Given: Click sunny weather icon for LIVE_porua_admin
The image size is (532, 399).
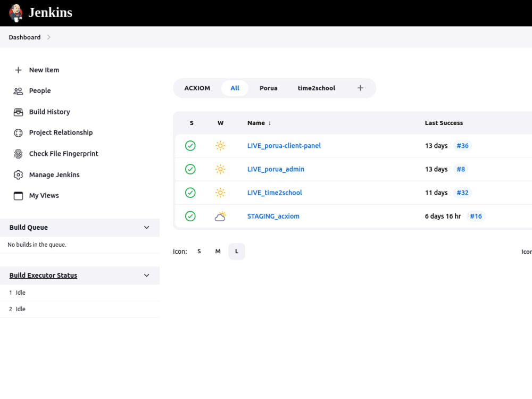Looking at the screenshot, I should [x=221, y=169].
